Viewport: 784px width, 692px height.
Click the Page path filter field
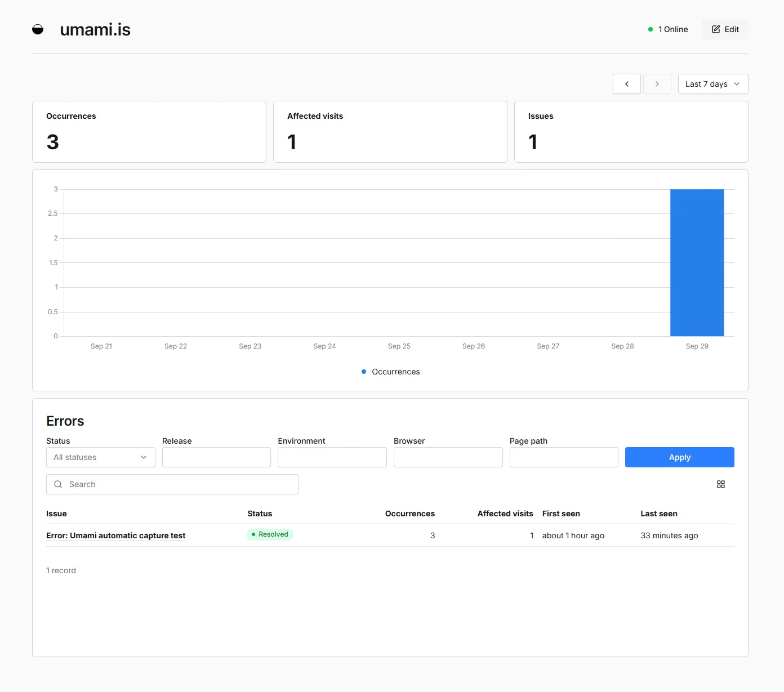coord(564,457)
